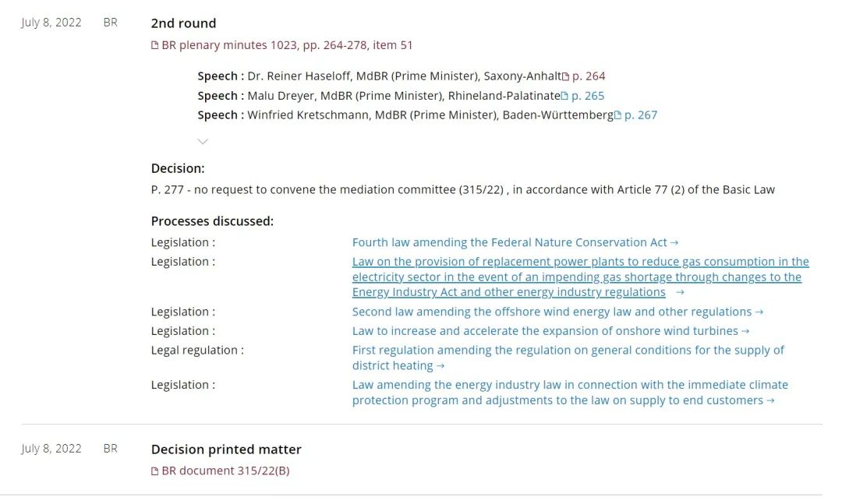Viewport: 842px width, 504px height.
Task: Open law accelerating onshore wind turbines expansion
Action: pos(545,331)
